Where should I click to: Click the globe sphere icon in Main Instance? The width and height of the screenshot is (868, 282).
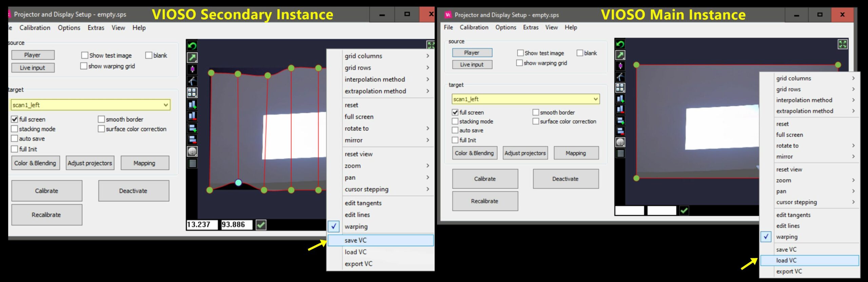point(620,142)
